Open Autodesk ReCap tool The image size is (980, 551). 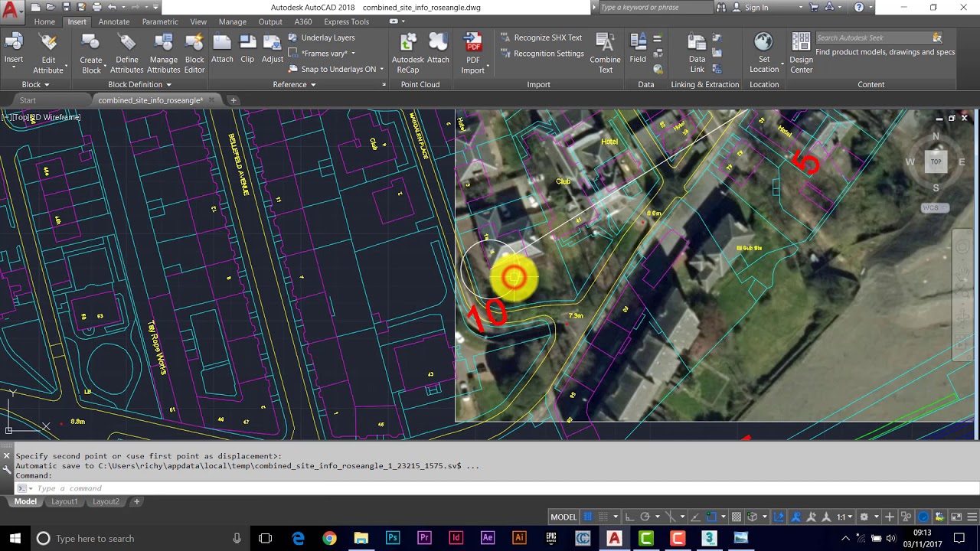[408, 54]
